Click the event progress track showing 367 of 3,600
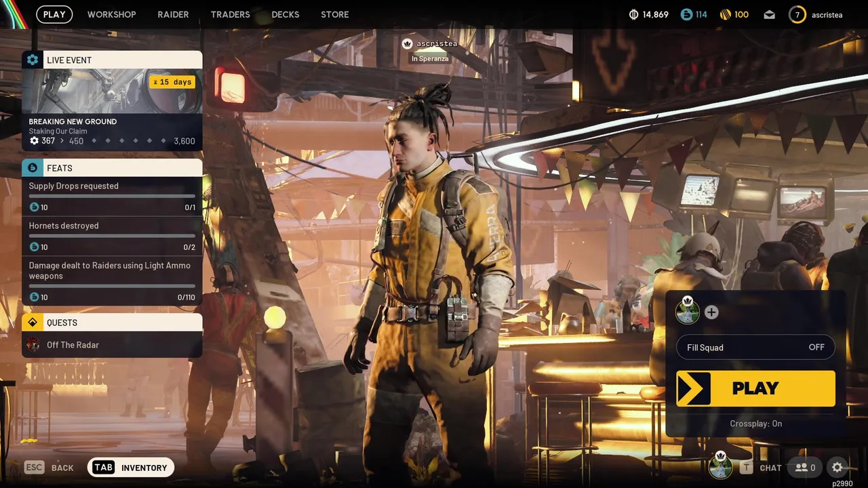Screen dimensions: 868x488 [112, 141]
